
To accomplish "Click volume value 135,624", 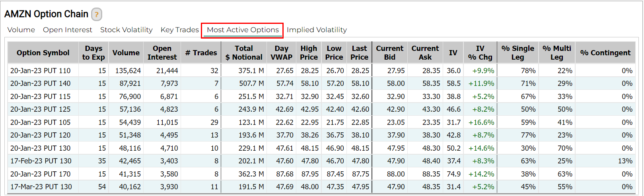I will 128,70.
